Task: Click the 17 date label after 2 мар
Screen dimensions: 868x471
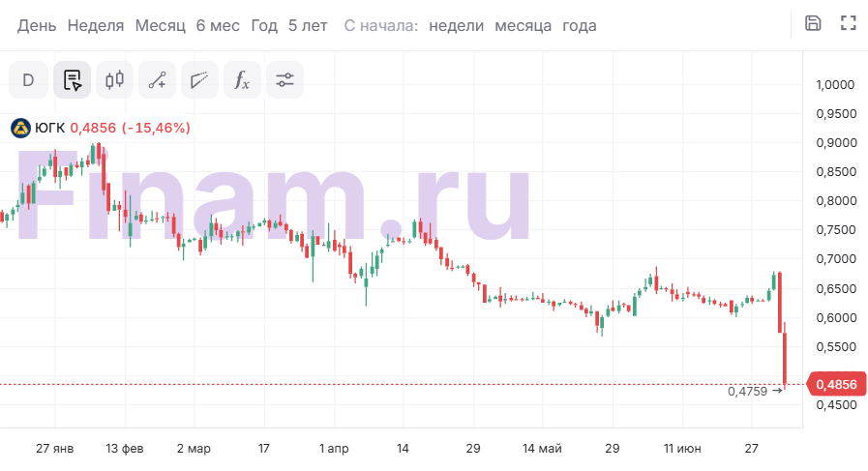Action: 264,449
